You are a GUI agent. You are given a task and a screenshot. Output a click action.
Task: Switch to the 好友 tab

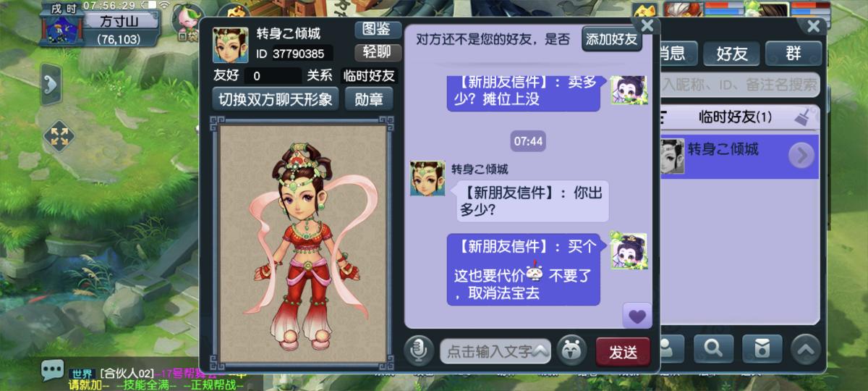[x=731, y=52]
